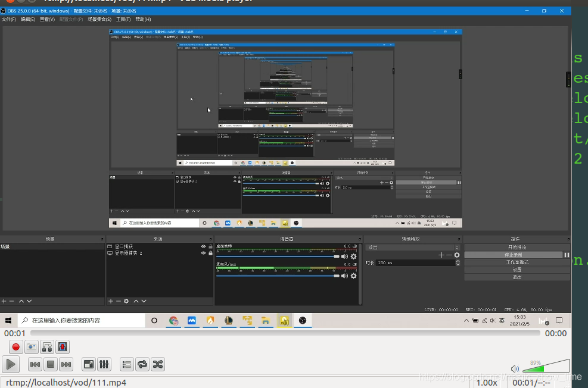Viewport: 588px width, 388px height.
Task: Skip to next media in VLC
Action: click(66, 364)
